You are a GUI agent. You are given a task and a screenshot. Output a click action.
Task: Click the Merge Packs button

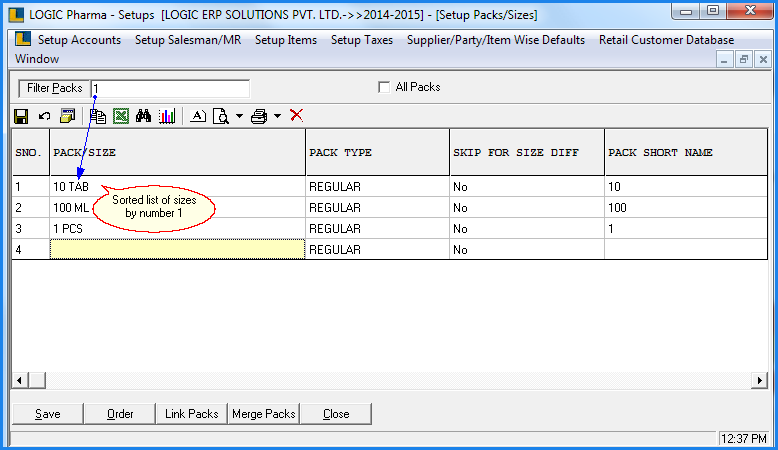coord(263,414)
